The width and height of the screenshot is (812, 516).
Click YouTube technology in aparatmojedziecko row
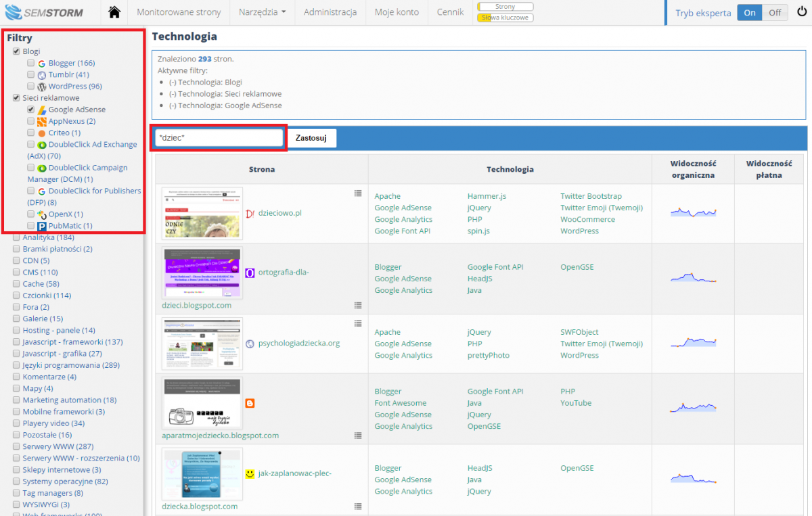click(x=576, y=403)
